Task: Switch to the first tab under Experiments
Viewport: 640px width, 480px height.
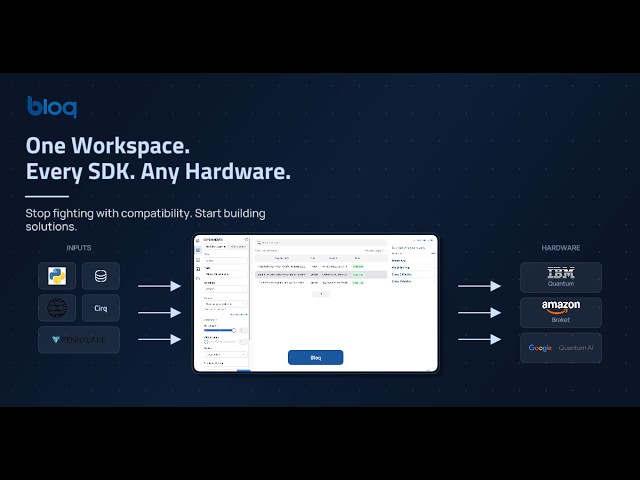Action: coord(216,247)
